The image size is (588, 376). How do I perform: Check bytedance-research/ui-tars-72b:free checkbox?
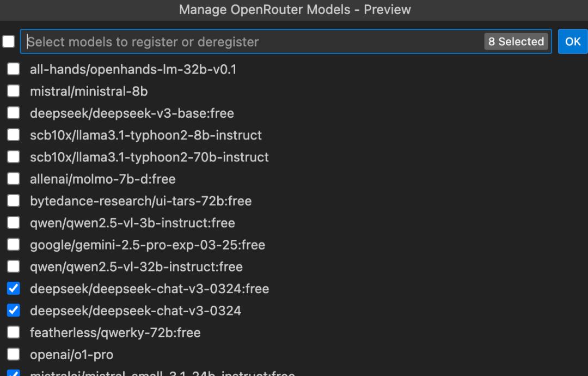pyautogui.click(x=14, y=201)
